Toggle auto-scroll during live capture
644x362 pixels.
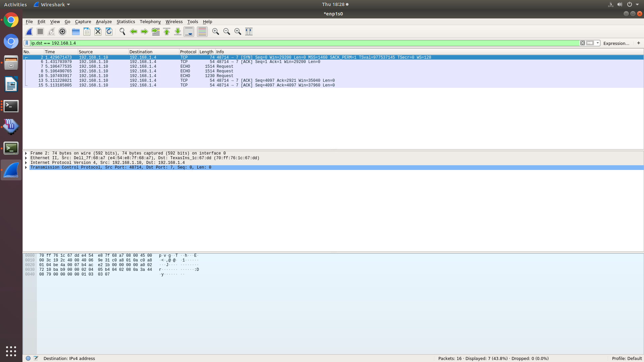click(189, 32)
